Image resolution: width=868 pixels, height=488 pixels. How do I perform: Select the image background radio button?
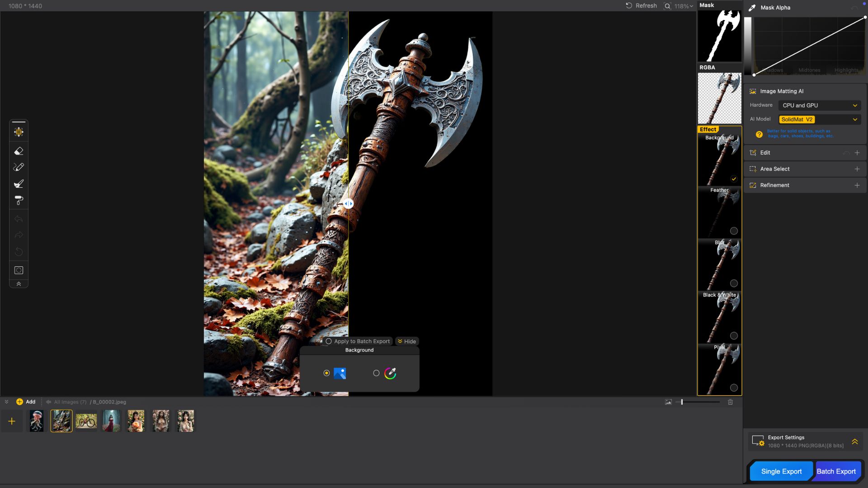click(326, 373)
